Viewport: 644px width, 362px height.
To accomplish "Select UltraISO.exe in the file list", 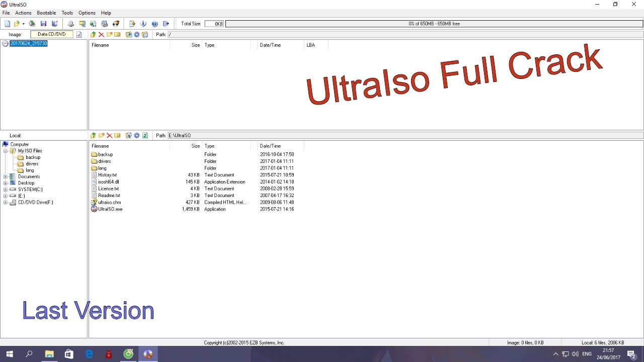I will [x=110, y=209].
